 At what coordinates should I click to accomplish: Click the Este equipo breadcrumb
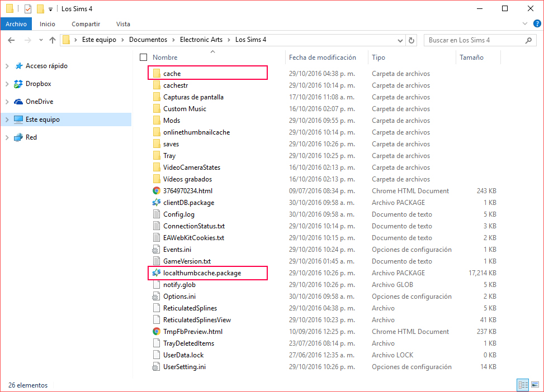pyautogui.click(x=99, y=40)
